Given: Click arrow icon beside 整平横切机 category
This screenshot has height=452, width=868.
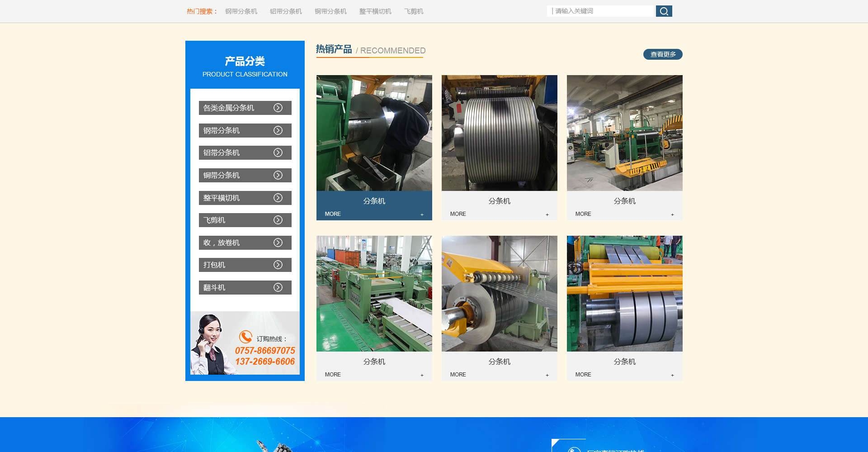Looking at the screenshot, I should pos(278,198).
